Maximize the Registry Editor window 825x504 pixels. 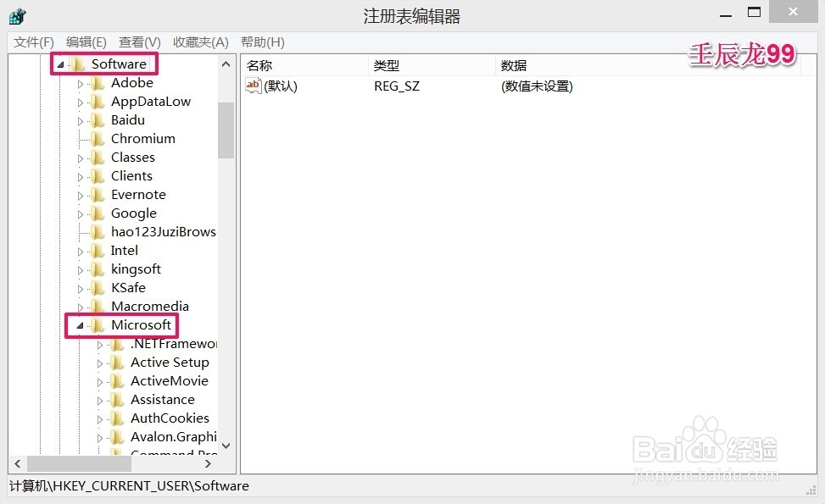pyautogui.click(x=754, y=12)
